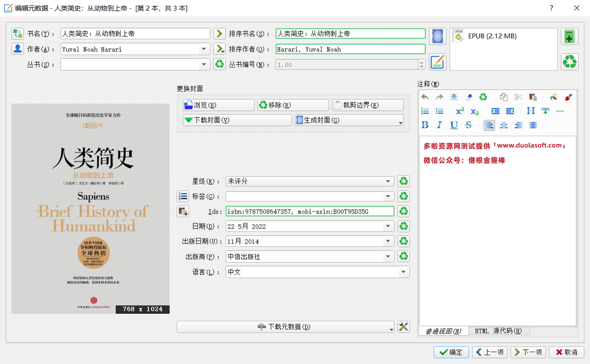Viewport: 590px width, 364px height.
Task: Open metadata download configuration tools icon
Action: click(404, 327)
